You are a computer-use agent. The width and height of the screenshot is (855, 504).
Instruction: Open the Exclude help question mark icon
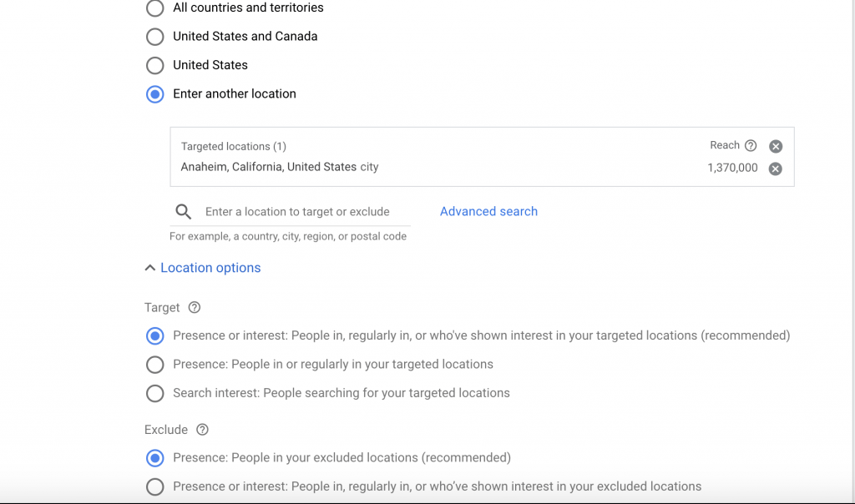[x=202, y=430]
